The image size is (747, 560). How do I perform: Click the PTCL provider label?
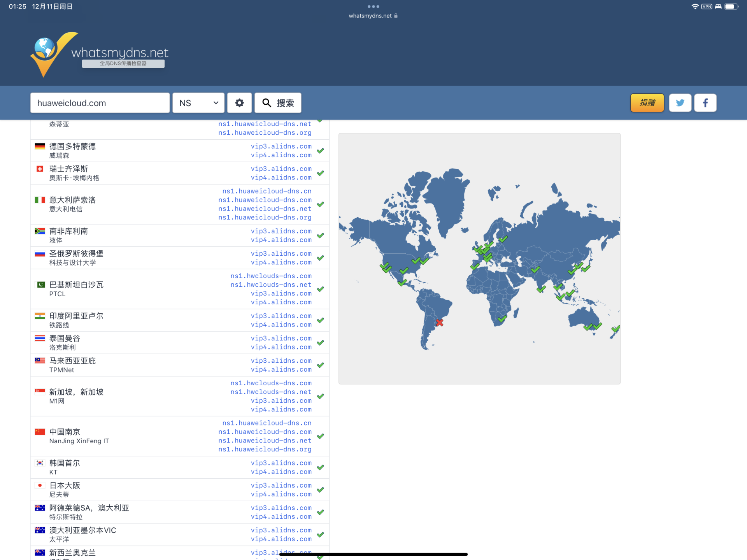pyautogui.click(x=57, y=294)
